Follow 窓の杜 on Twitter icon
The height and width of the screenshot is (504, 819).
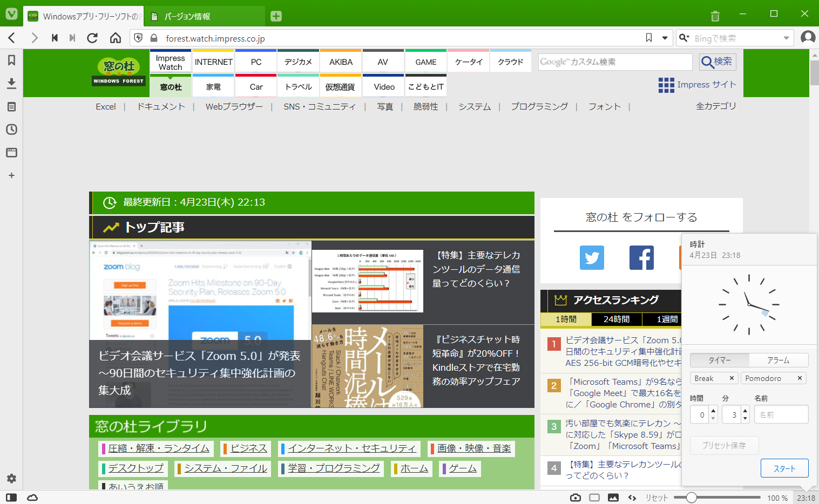[x=592, y=257]
